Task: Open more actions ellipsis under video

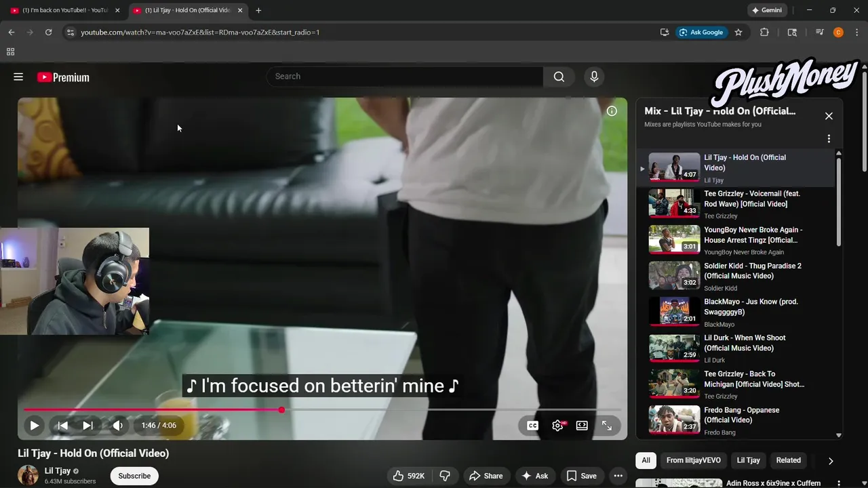Action: (x=618, y=476)
